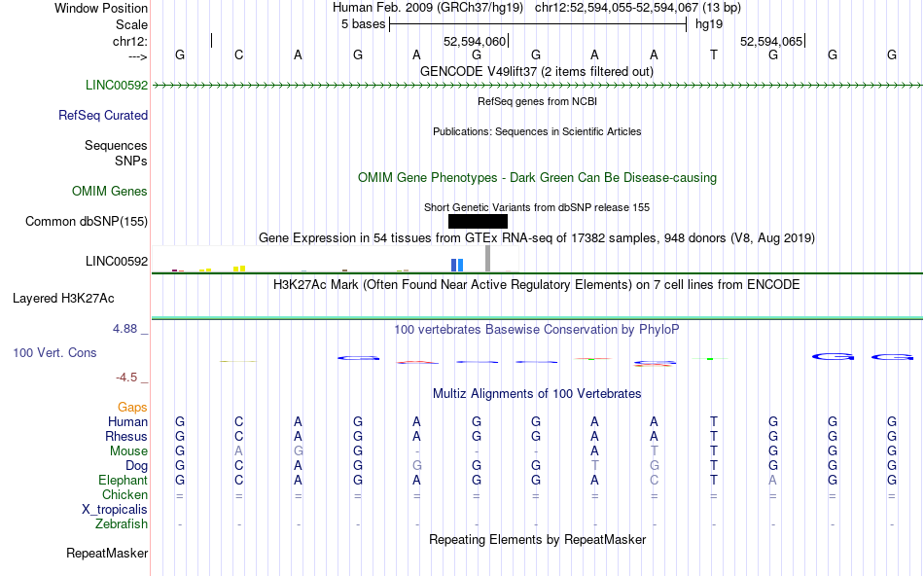Click Multiz Alignments of 100 Vertebrates title
The image size is (924, 576).
[537, 394]
